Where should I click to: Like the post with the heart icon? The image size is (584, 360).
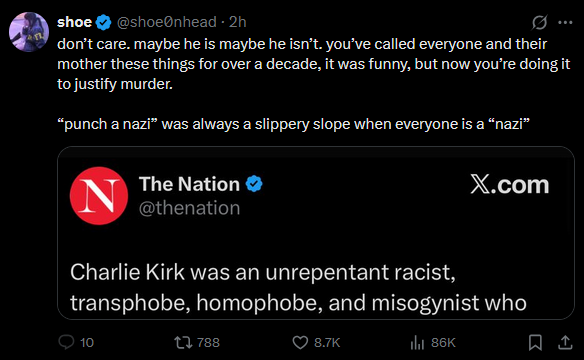(300, 342)
